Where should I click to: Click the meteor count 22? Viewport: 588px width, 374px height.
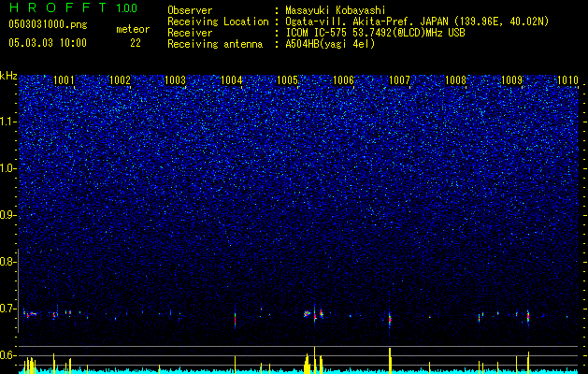pos(136,43)
